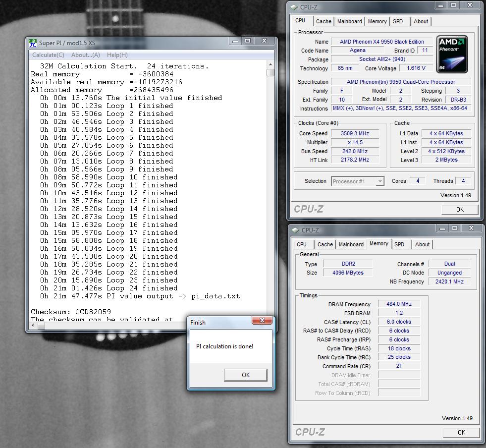Image resolution: width=486 pixels, height=448 pixels.
Task: Switch to SPD tab in bottom CPU-Z window
Action: click(x=399, y=244)
